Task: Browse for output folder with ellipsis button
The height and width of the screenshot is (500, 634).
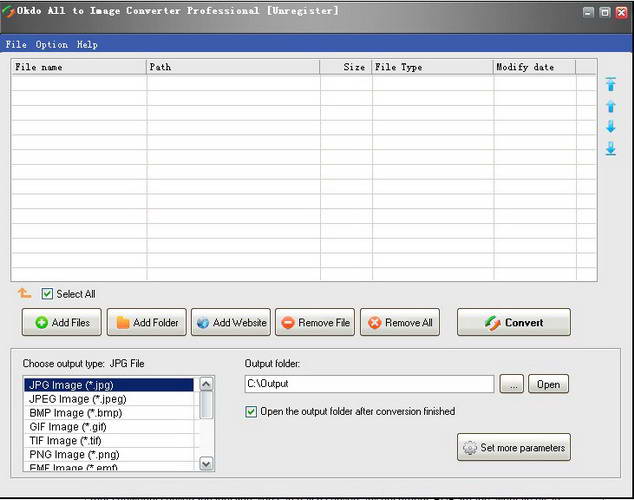Action: click(512, 384)
